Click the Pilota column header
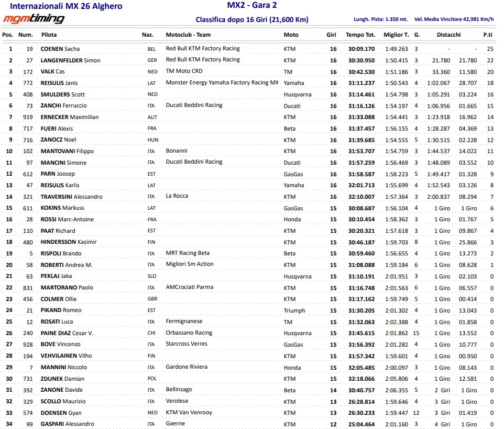Viewport: 504px width, 429px height. (x=49, y=35)
